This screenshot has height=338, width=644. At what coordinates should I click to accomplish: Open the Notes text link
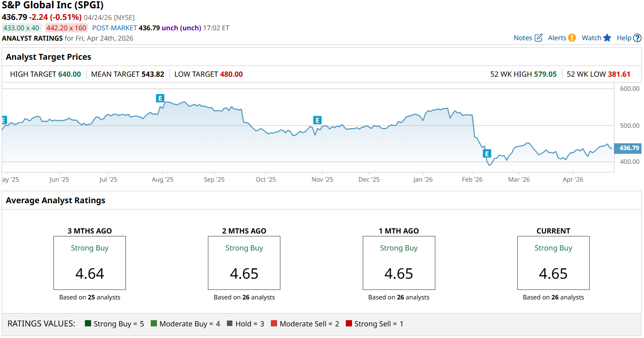(523, 38)
